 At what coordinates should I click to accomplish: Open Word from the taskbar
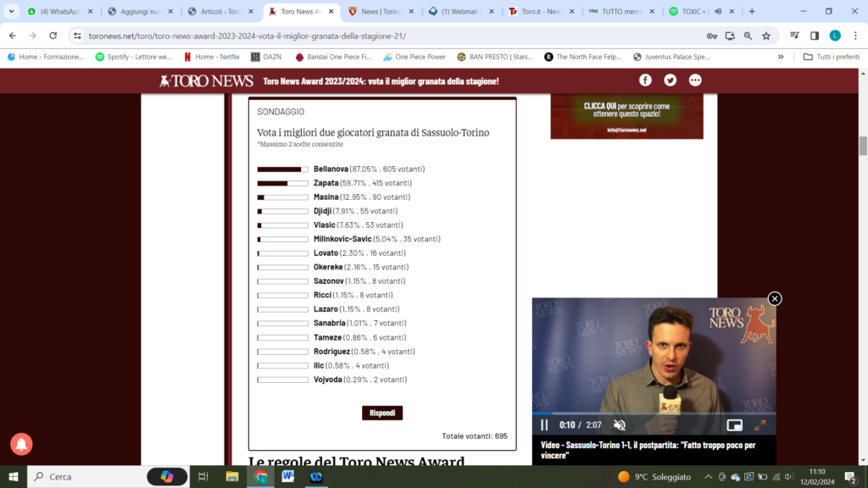coord(288,476)
